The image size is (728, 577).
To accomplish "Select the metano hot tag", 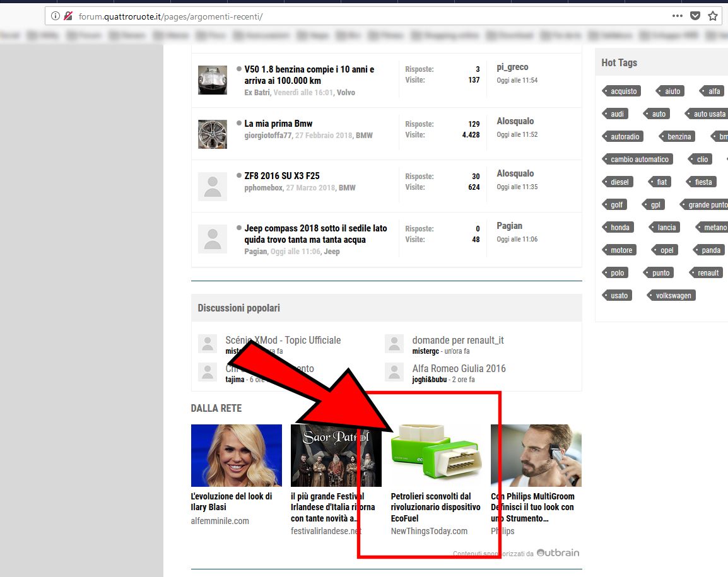I will tap(712, 228).
